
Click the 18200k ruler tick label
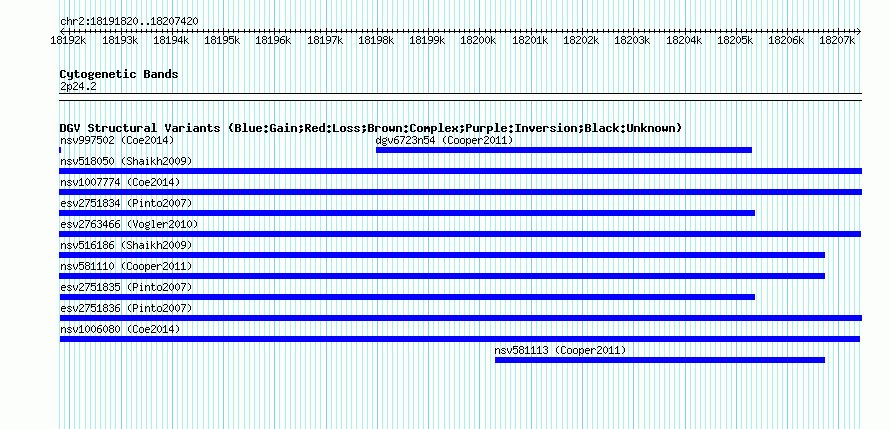pyautogui.click(x=478, y=40)
